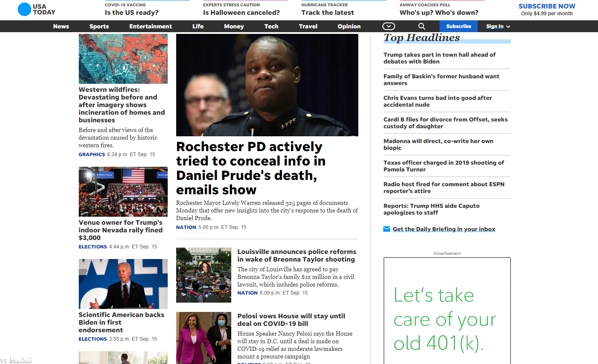Open the Entertainment menu
Screen dimensions: 598x364
pos(151,26)
